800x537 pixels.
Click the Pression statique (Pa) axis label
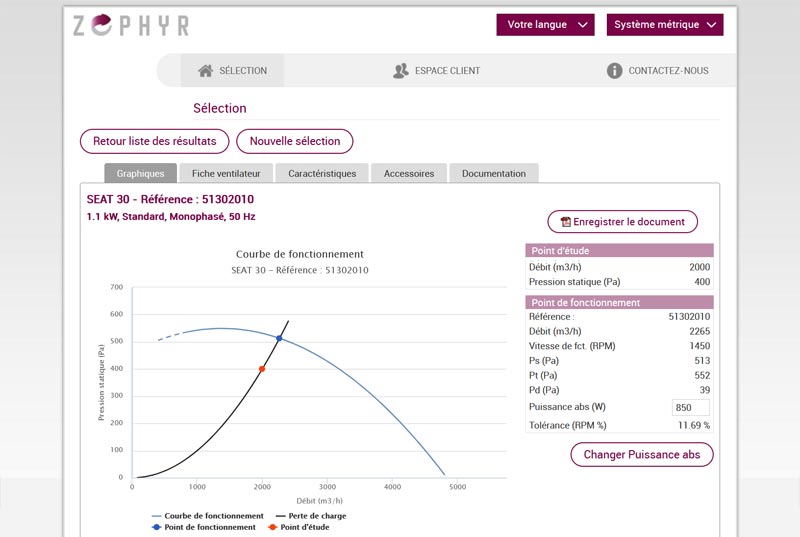pyautogui.click(x=101, y=382)
